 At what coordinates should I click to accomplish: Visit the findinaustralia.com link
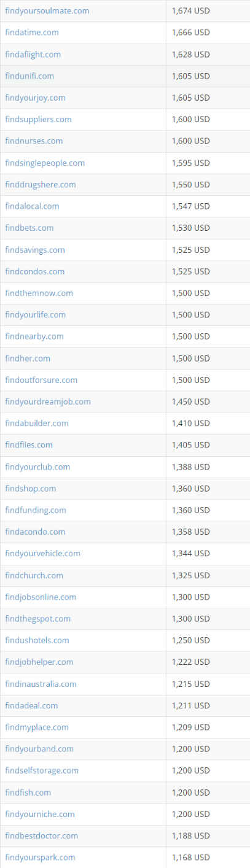[x=41, y=684]
